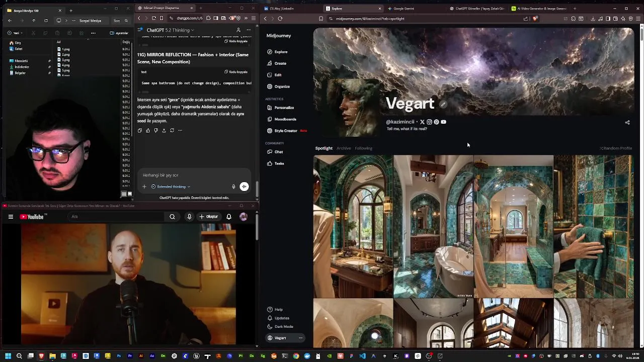
Task: Open ChatGPT model selector 5.2 Thinking
Action: [170, 30]
